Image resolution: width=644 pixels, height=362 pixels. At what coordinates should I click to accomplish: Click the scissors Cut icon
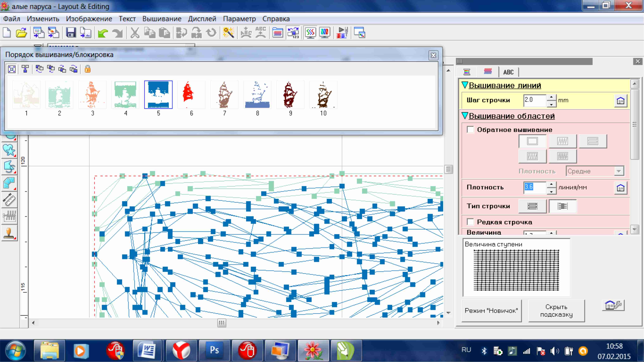[135, 33]
